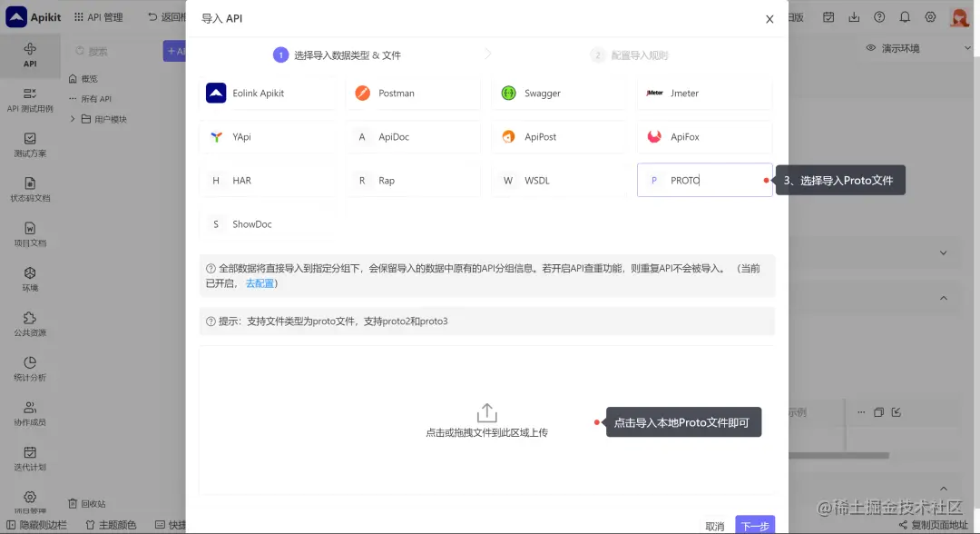980x534 pixels.
Task: Open API section in left sidebar
Action: 30,55
